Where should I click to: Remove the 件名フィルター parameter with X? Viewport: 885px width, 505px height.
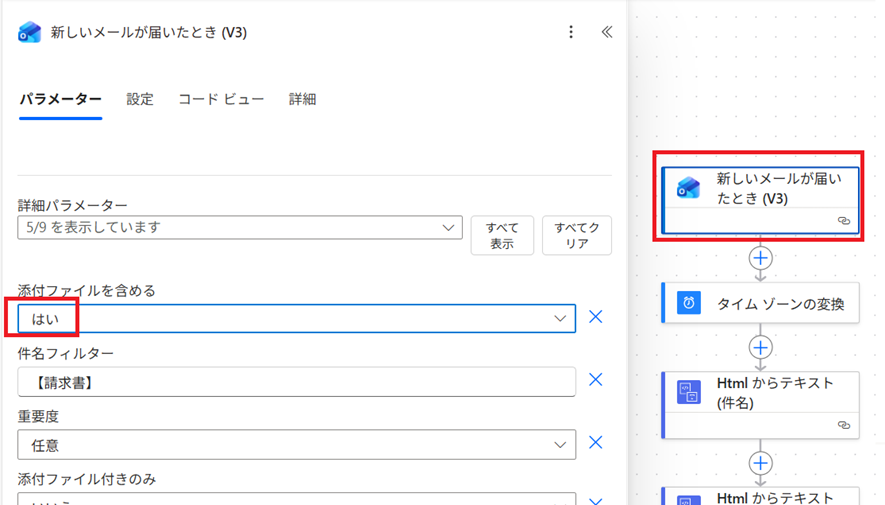pos(595,380)
